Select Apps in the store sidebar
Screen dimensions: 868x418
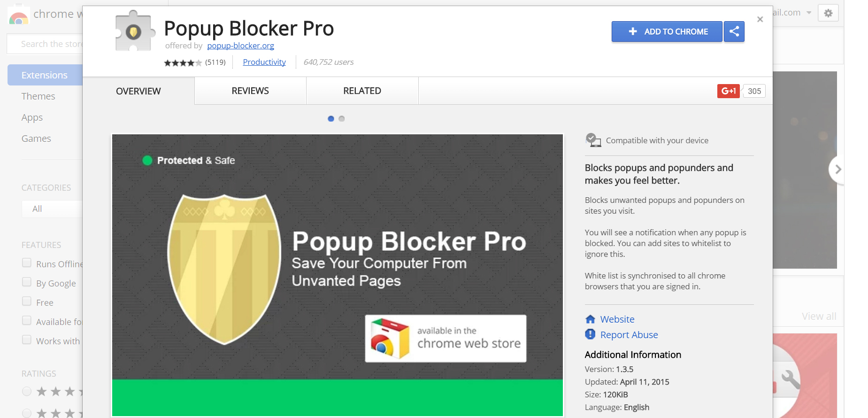[32, 117]
